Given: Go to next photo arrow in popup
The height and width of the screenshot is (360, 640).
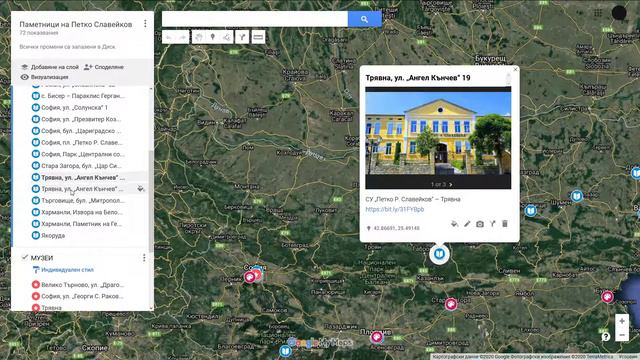Looking at the screenshot, I should [451, 184].
